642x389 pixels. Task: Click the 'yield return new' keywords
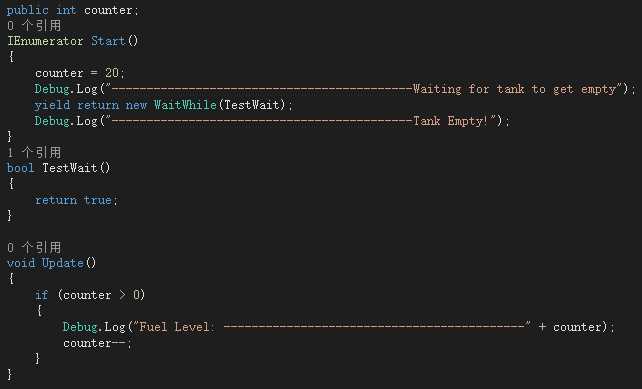click(x=90, y=105)
